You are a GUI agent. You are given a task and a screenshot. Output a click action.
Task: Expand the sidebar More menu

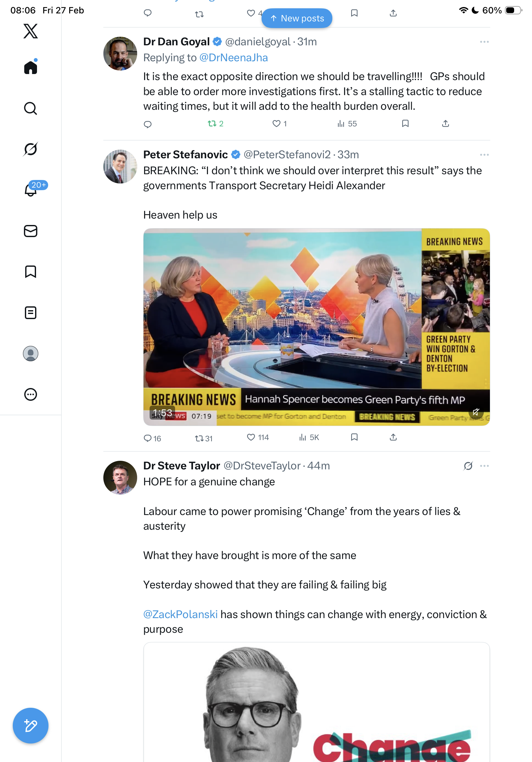coord(31,394)
